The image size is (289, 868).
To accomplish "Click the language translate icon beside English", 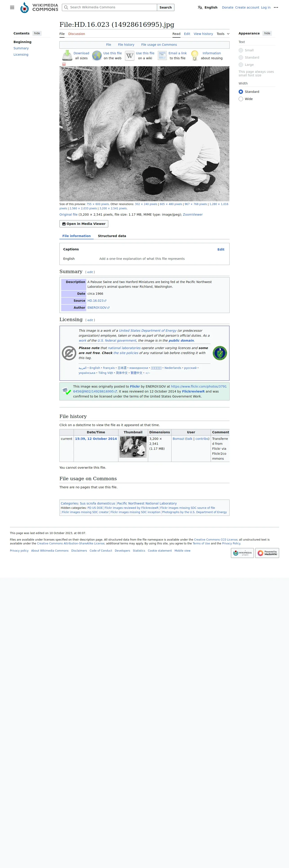I will click(200, 7).
